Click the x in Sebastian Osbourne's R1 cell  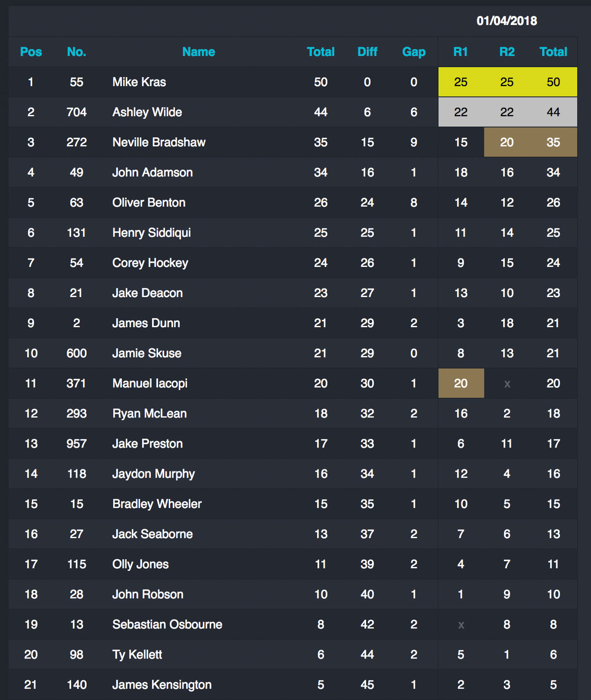[461, 625]
